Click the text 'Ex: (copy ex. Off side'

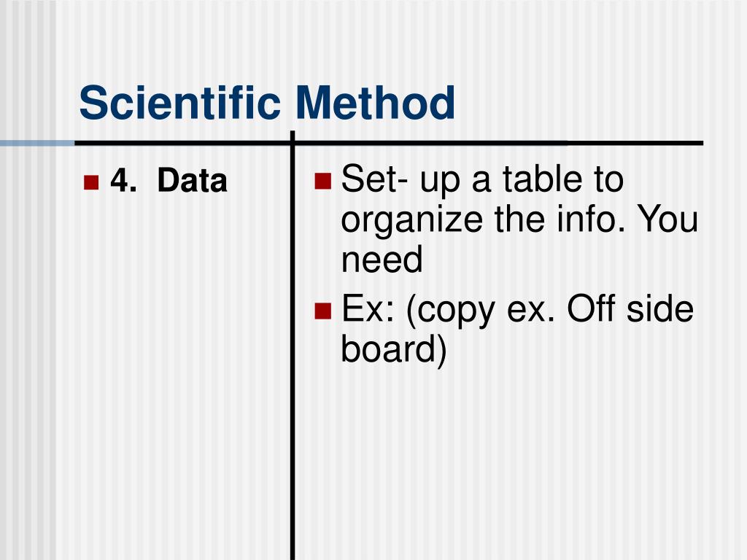point(517,309)
